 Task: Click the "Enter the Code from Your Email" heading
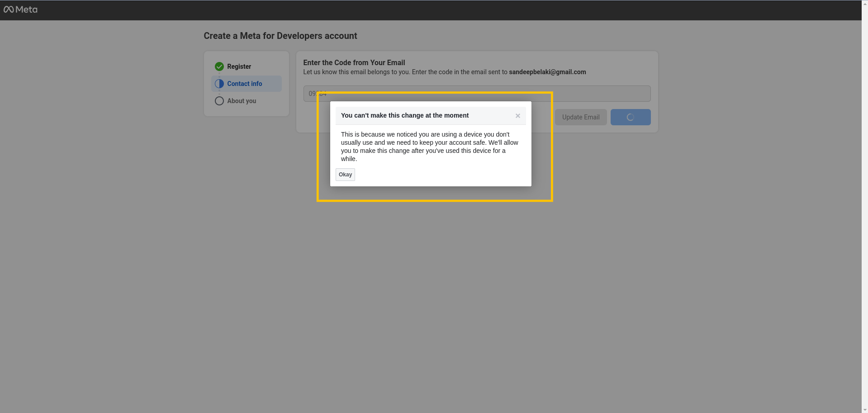click(354, 62)
